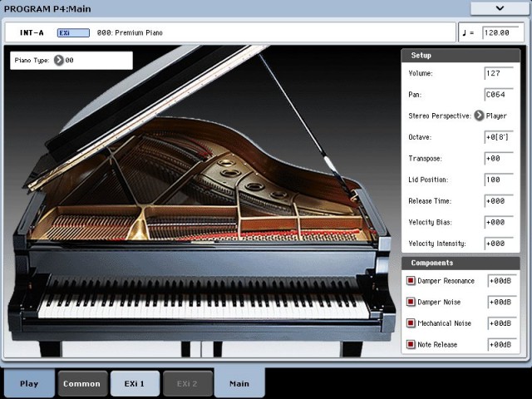Open the INT-A bank selector
Viewport: 532px width, 399px height.
[32, 33]
